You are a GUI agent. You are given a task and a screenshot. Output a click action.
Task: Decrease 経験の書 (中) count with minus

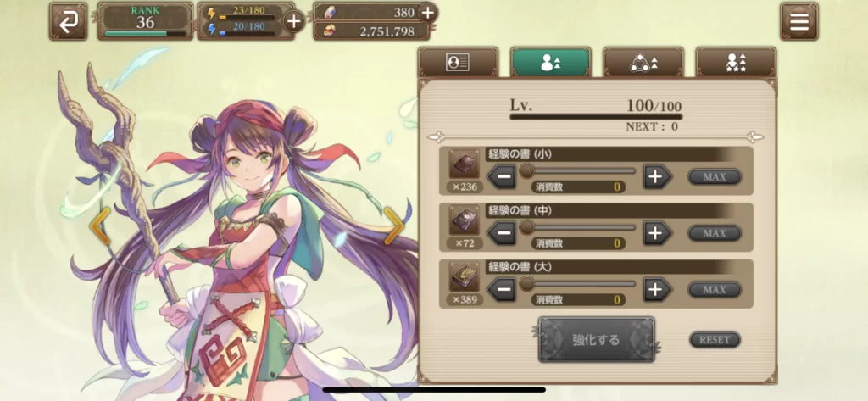click(502, 234)
